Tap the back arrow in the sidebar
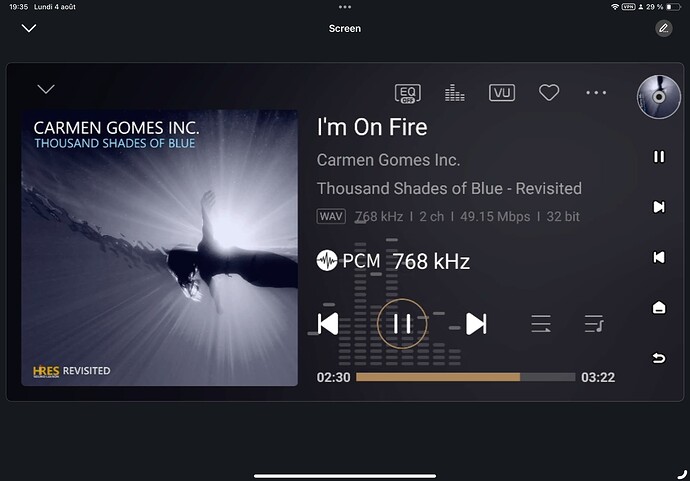Image resolution: width=690 pixels, height=481 pixels. point(659,358)
